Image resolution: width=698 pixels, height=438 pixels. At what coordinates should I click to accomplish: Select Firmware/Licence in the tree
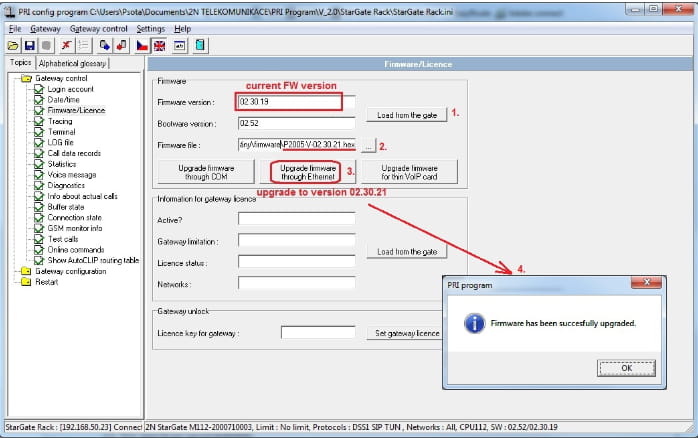(76, 110)
